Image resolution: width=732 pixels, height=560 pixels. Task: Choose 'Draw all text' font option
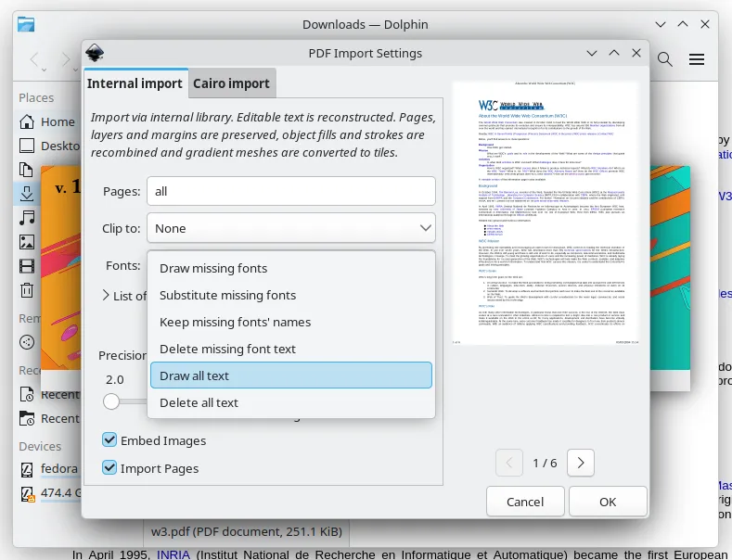(x=291, y=375)
